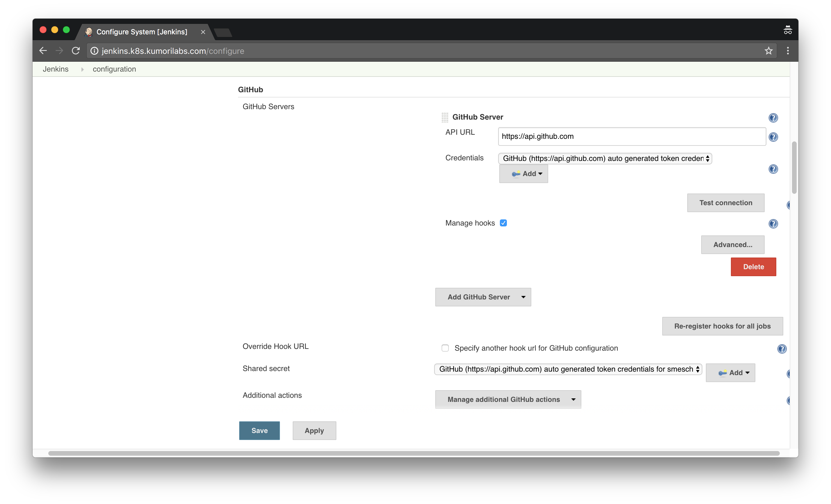Click Add next to Shared secret

(730, 373)
